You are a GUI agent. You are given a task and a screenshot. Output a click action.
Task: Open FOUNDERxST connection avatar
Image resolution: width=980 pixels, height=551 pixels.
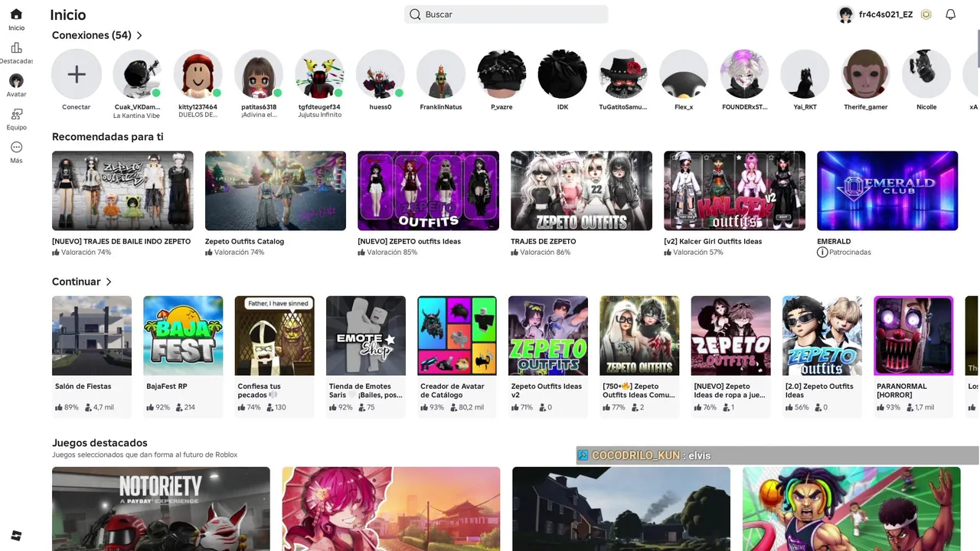tap(745, 74)
